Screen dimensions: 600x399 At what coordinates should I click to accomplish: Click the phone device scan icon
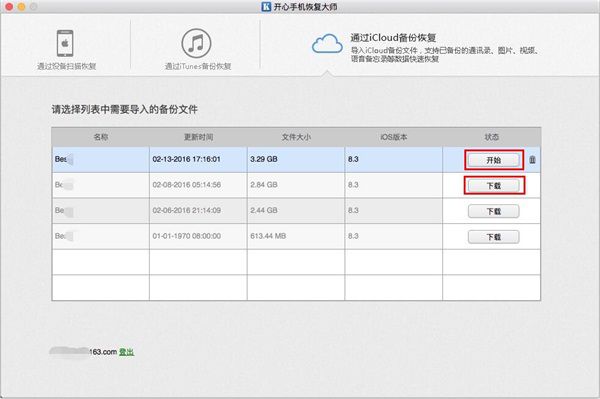[65, 44]
